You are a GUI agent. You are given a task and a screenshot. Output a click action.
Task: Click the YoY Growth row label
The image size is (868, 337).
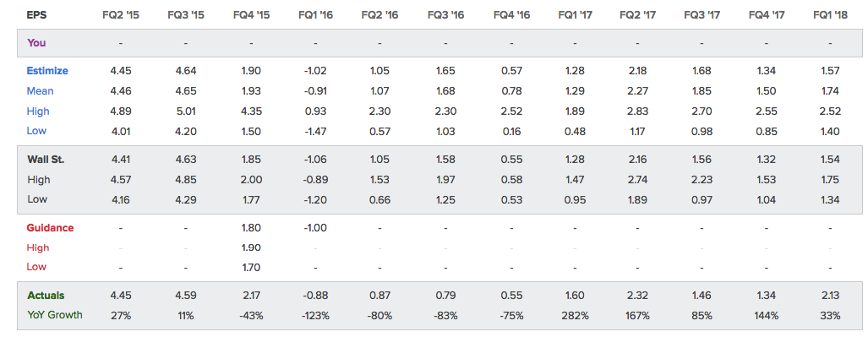[x=55, y=315]
